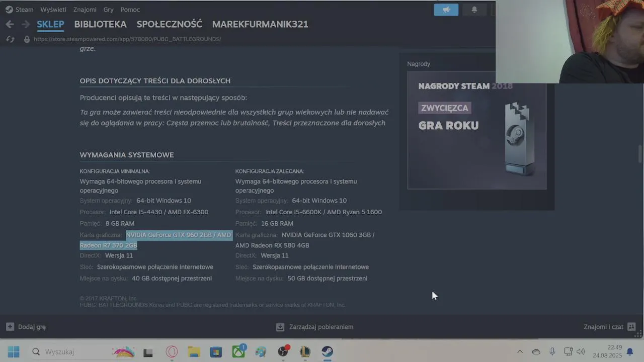
Task: Click the NAGRODY STEAM 2018 heading
Action: [465, 86]
